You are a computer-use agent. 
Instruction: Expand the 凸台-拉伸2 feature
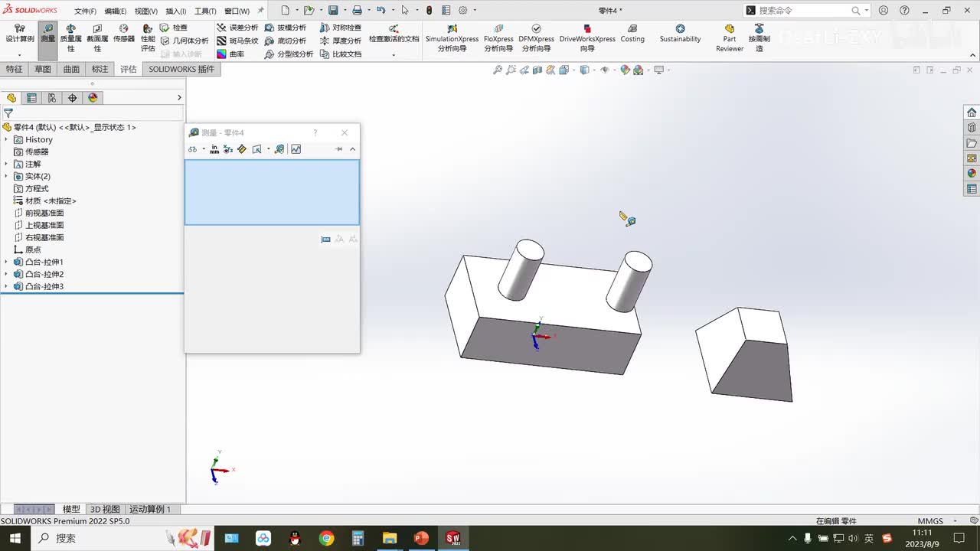6,274
